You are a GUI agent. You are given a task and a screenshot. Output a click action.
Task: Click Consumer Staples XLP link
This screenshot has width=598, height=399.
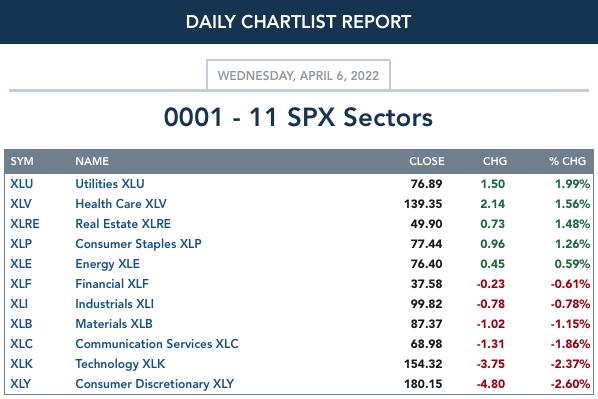point(138,244)
